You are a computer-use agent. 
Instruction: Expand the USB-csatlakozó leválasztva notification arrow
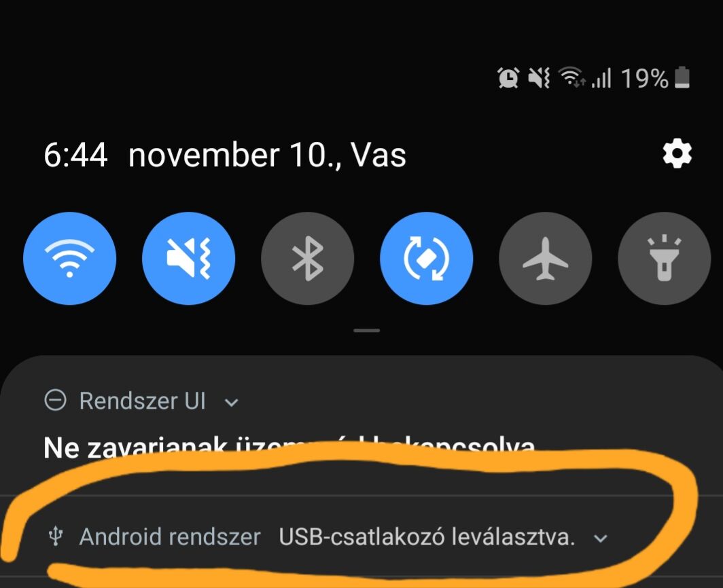click(601, 538)
